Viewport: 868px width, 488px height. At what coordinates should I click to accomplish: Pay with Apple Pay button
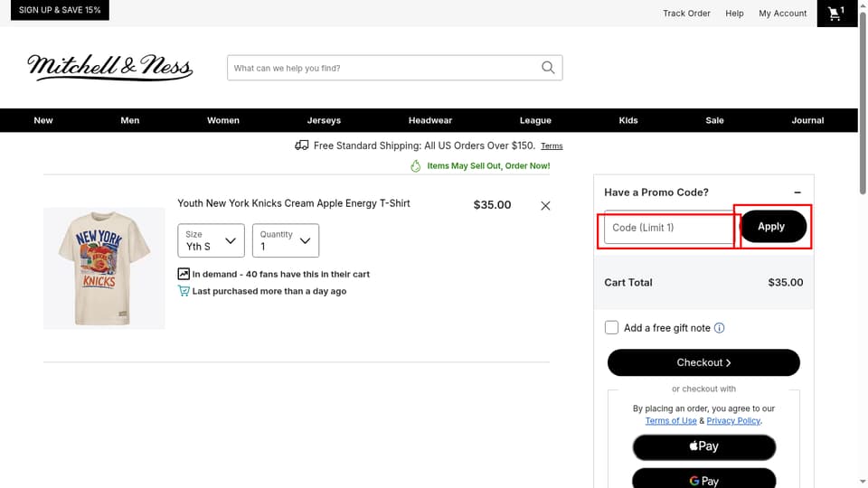pos(704,446)
